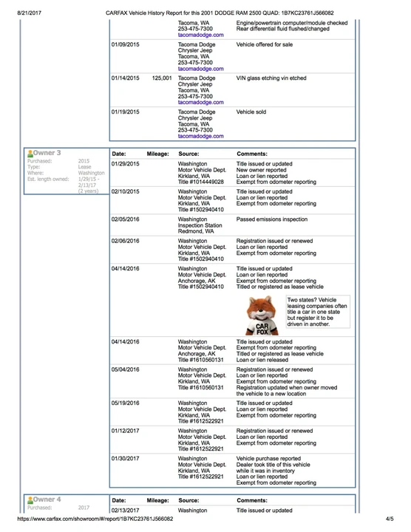This screenshot has height=532, width=411.
Task: Click 'Vehicle sold' comment
Action: [251, 112]
